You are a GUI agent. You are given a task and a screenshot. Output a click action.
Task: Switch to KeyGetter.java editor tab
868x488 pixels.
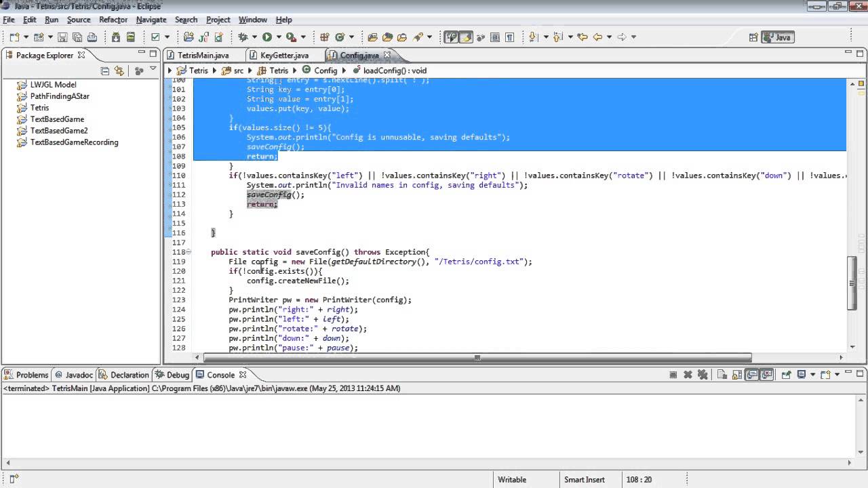coord(284,56)
